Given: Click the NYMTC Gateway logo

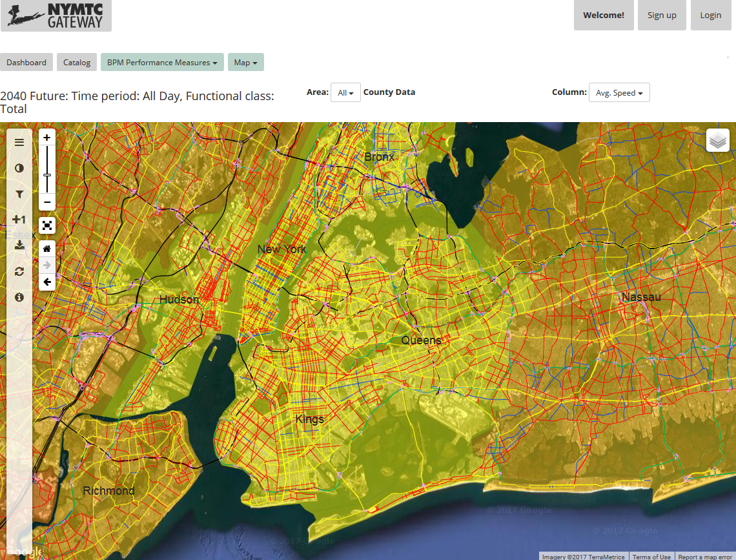Looking at the screenshot, I should point(56,16).
